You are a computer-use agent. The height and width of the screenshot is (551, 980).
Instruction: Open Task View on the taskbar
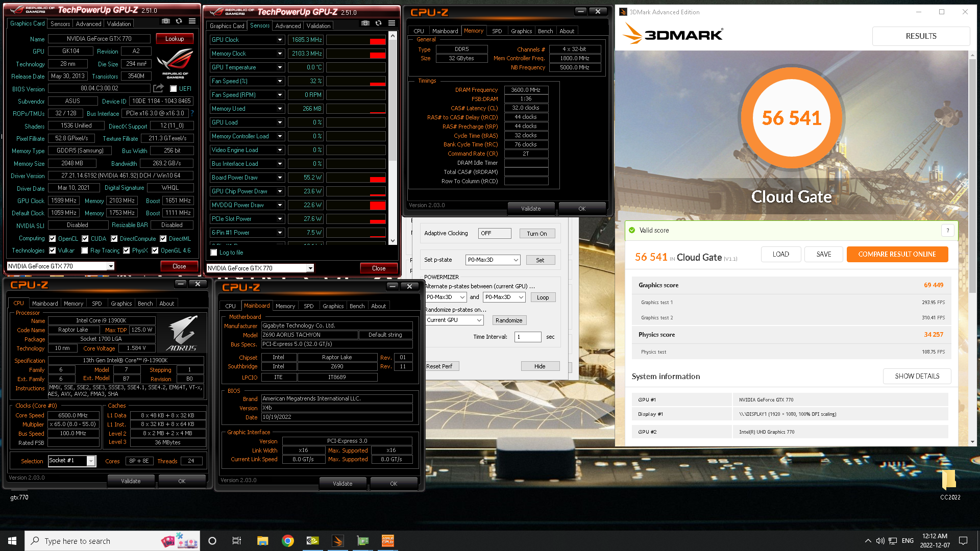click(x=237, y=541)
